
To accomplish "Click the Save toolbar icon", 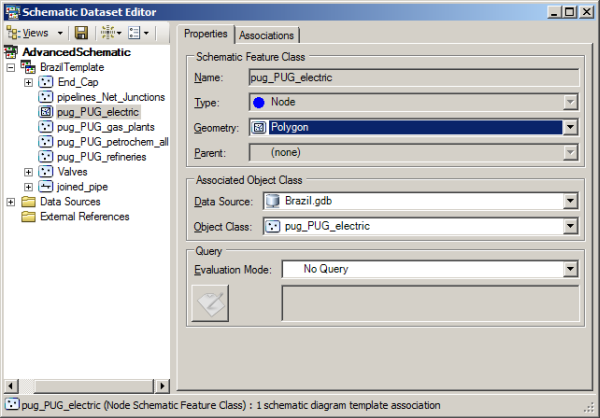I will [x=82, y=33].
